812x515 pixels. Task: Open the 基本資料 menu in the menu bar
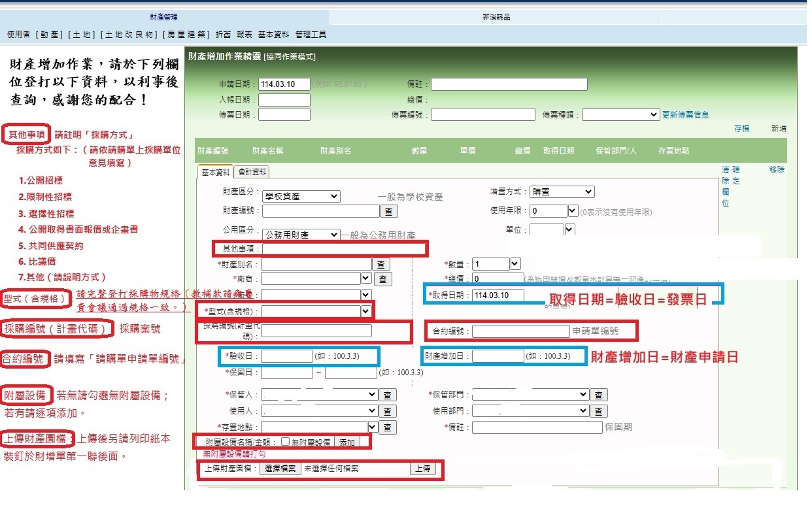click(274, 35)
